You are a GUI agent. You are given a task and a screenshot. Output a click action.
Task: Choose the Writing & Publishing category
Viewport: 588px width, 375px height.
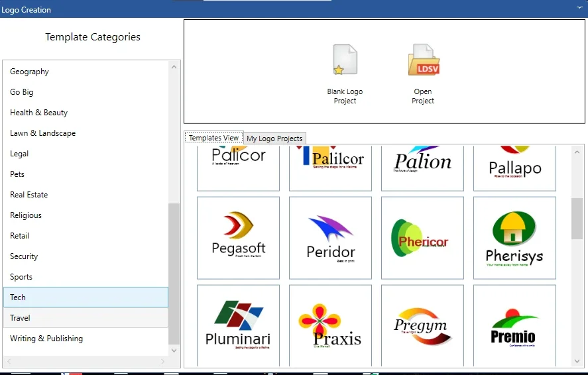[86, 339]
